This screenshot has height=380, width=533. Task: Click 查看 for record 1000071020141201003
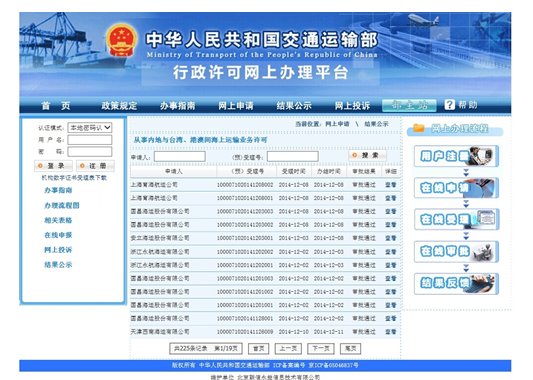pyautogui.click(x=391, y=278)
